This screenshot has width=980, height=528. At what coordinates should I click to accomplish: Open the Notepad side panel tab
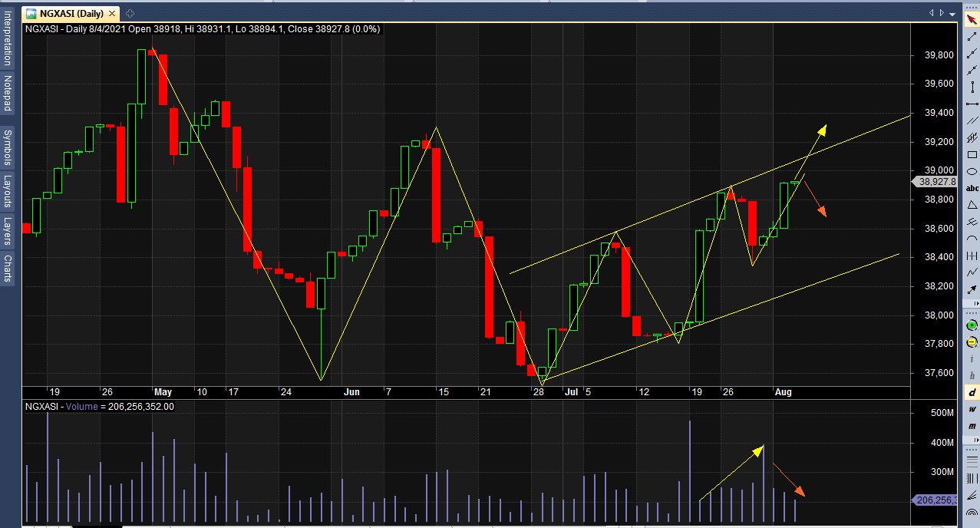[8, 93]
